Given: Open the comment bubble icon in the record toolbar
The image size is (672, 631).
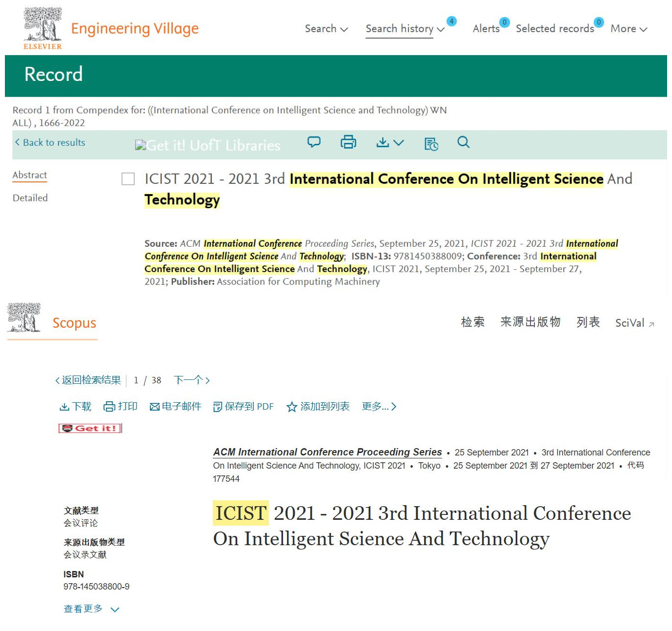Looking at the screenshot, I should [x=314, y=142].
